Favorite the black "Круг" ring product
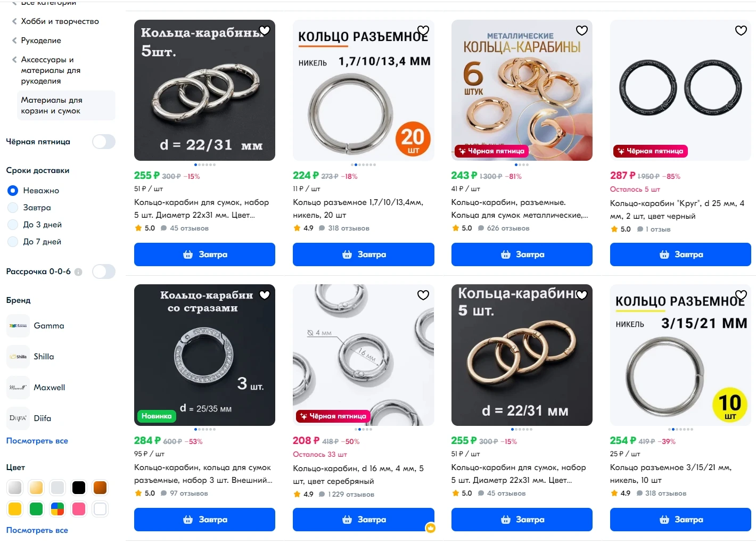This screenshot has width=756, height=543. [x=741, y=31]
